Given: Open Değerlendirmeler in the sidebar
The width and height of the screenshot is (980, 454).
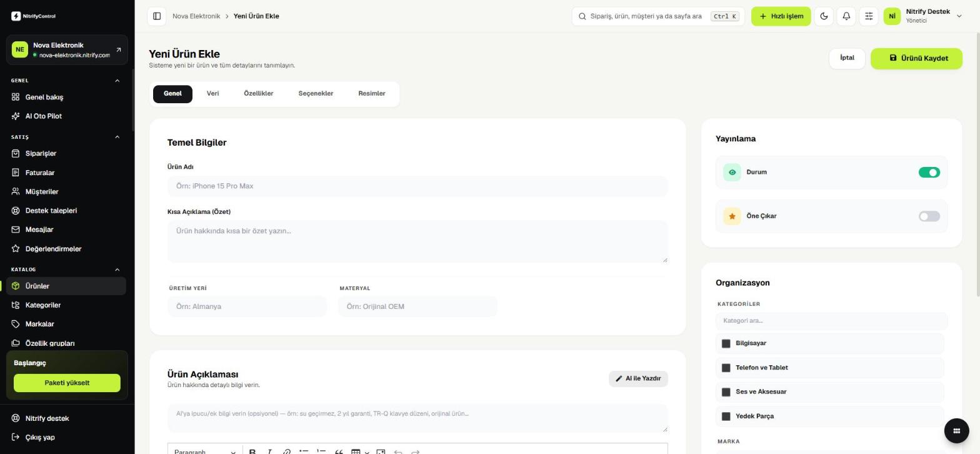Looking at the screenshot, I should (x=67, y=249).
